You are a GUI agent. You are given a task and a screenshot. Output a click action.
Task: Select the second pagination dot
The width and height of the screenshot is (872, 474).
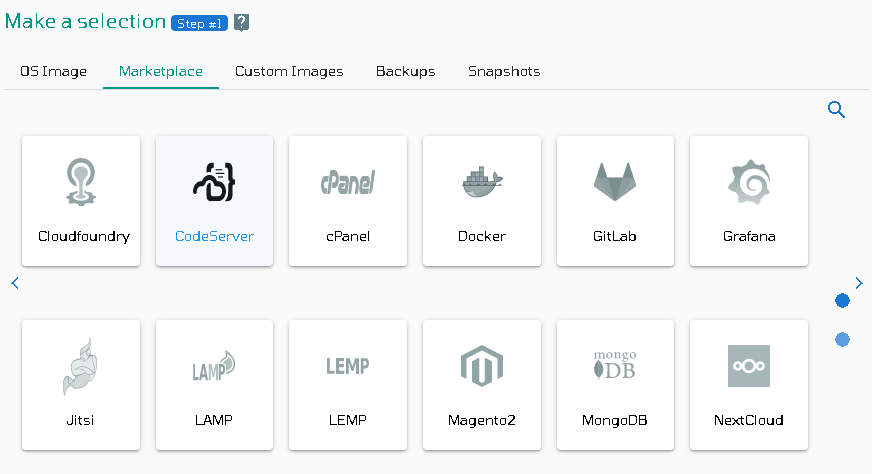843,339
